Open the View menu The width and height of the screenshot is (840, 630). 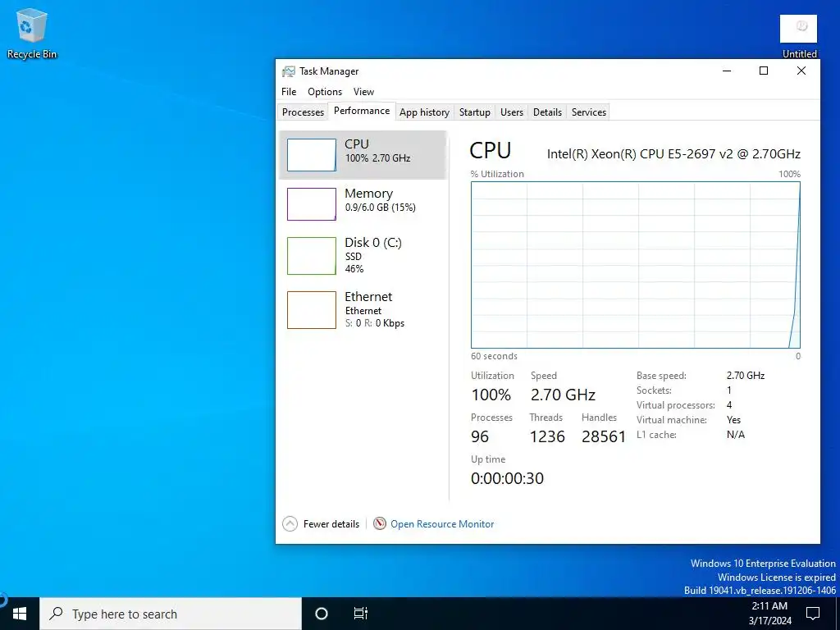[363, 92]
